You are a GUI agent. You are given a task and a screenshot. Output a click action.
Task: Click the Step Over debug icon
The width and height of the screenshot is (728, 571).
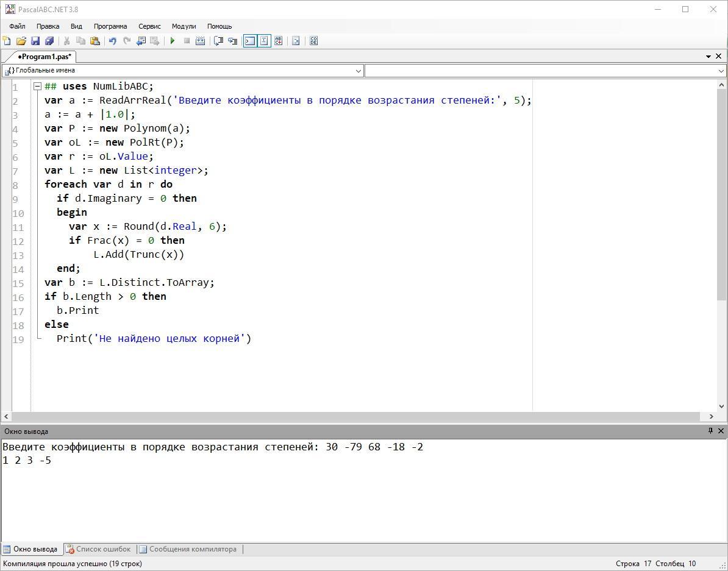point(218,41)
